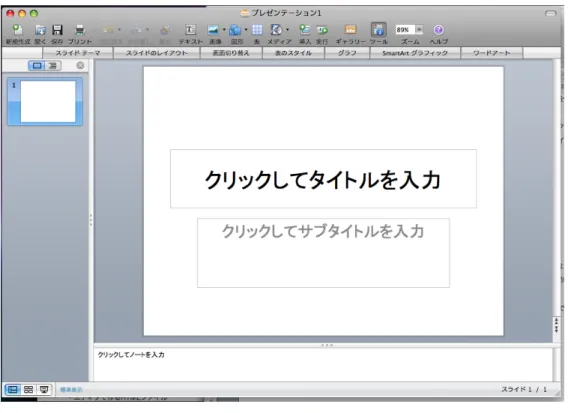Click the window toolbar toggle pill button
Screen dimensions: 568x413
pyautogui.click(x=551, y=13)
